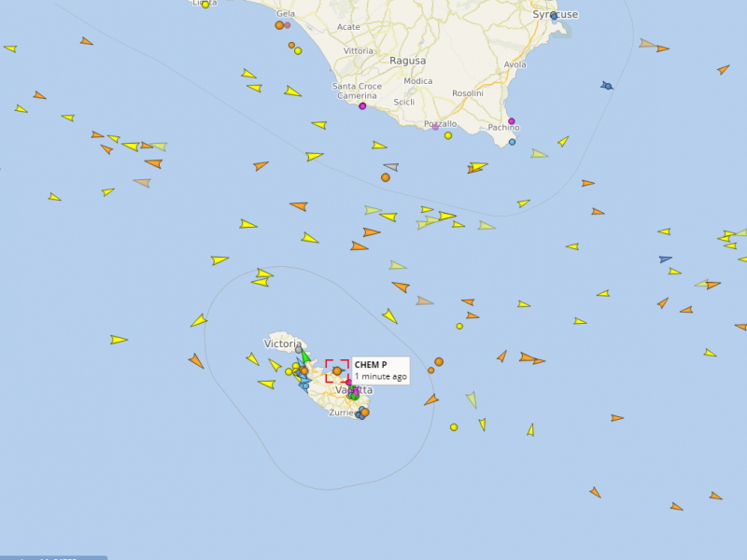Select the yellow dot near Licata
The height and width of the screenshot is (560, 747).
pyautogui.click(x=205, y=5)
